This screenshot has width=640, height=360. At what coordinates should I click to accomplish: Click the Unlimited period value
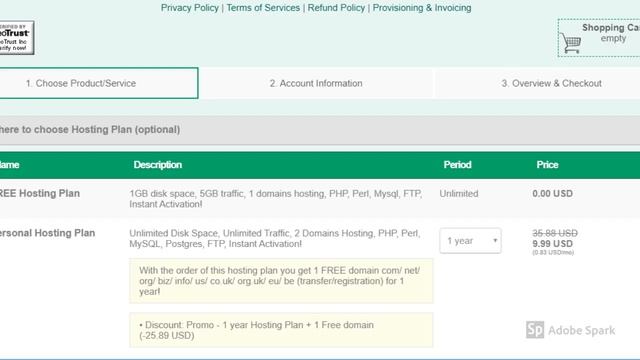[x=459, y=194]
